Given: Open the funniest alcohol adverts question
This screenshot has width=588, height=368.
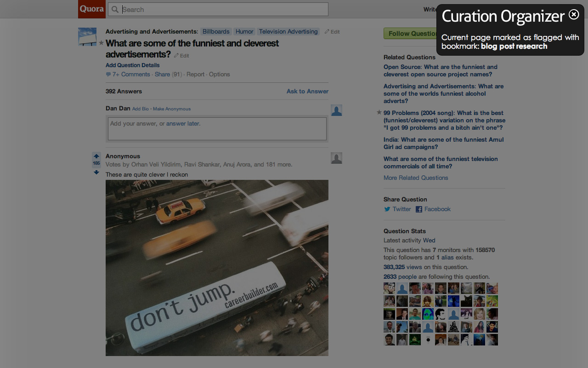Looking at the screenshot, I should pyautogui.click(x=443, y=93).
